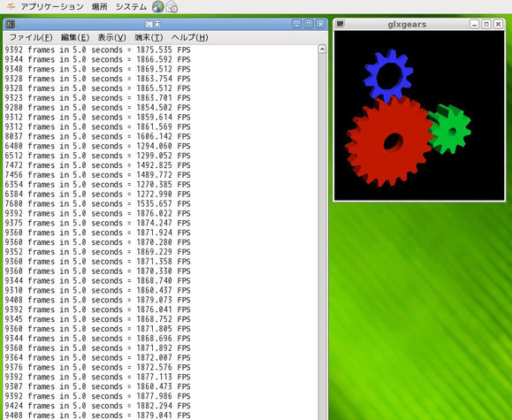Open the 表示(V) menu
512x420 pixels.
coord(112,37)
